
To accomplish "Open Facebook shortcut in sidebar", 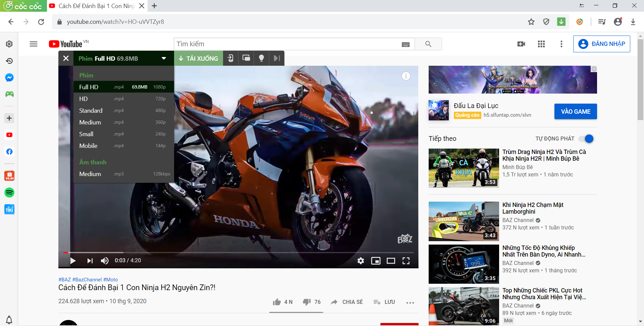I will pos(9,152).
